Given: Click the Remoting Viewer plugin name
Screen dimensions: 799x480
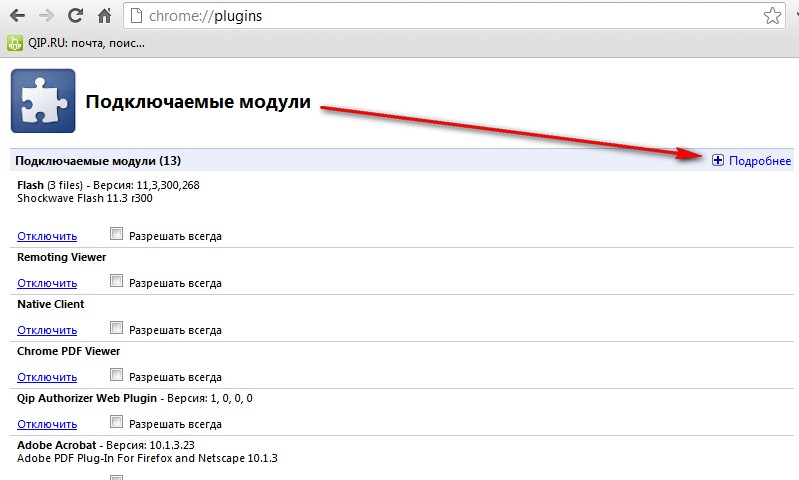Looking at the screenshot, I should coord(62,257).
